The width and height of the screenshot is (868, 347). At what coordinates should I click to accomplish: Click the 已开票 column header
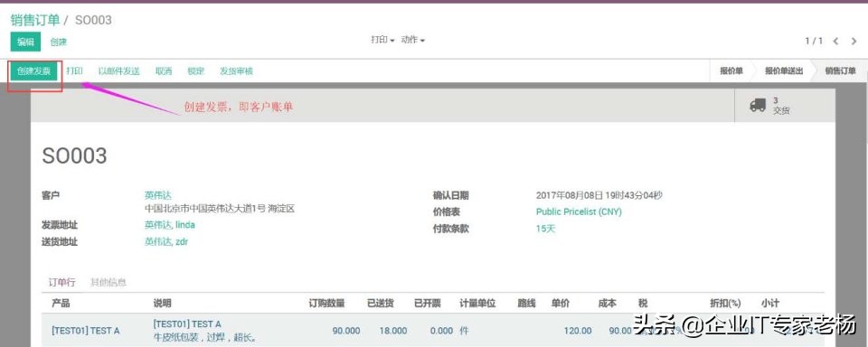(428, 304)
